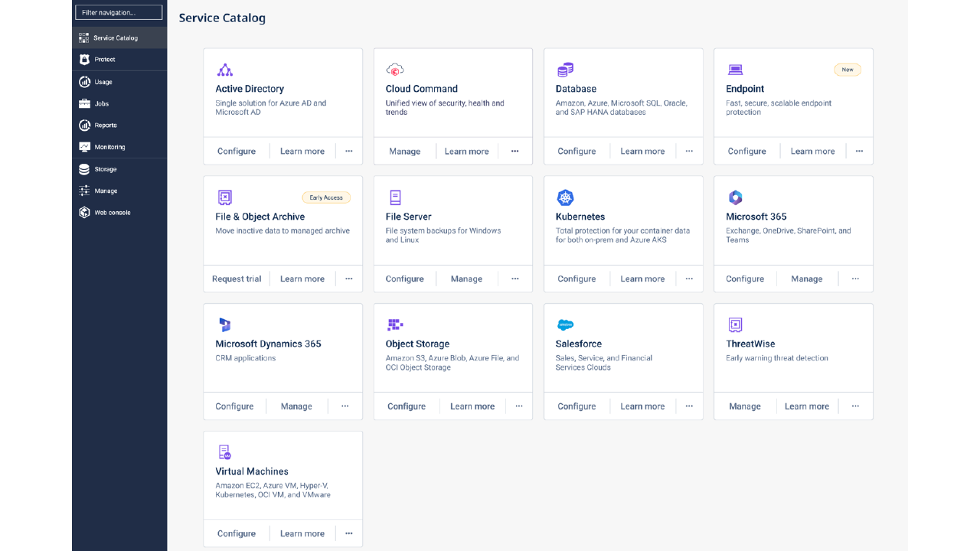Image resolution: width=980 pixels, height=551 pixels.
Task: Click the Virtual Machines tile icon
Action: coord(224,452)
